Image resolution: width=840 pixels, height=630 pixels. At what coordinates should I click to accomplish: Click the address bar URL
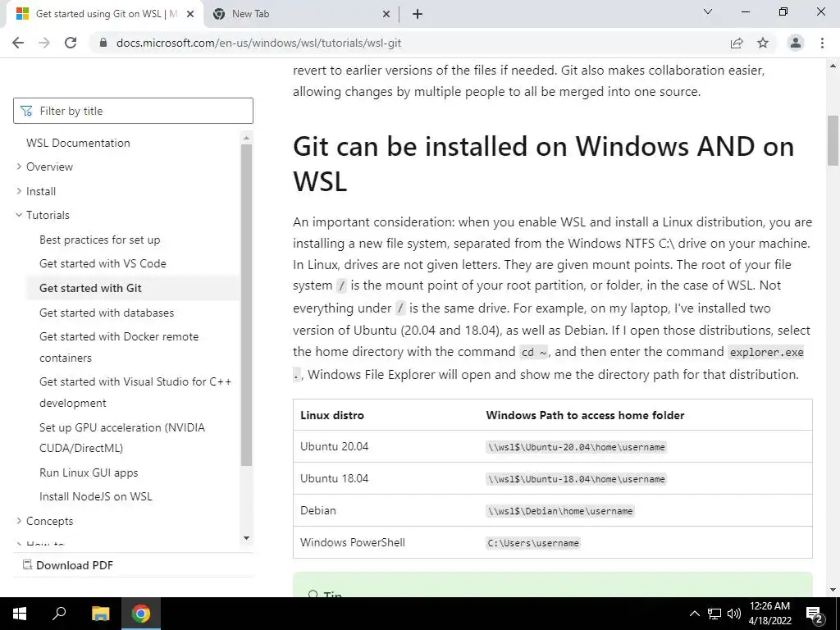click(258, 43)
